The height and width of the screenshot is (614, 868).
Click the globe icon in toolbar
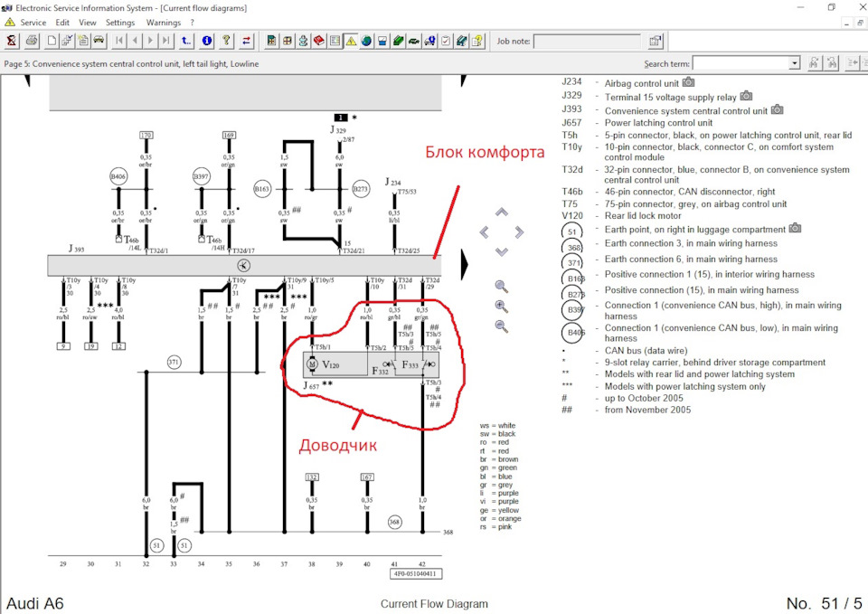(366, 41)
